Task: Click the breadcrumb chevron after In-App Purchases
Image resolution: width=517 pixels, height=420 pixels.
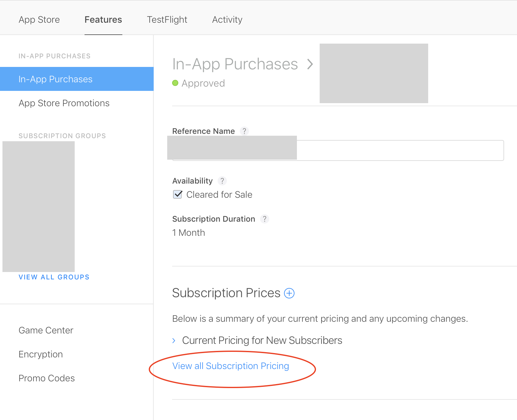Action: pos(310,64)
